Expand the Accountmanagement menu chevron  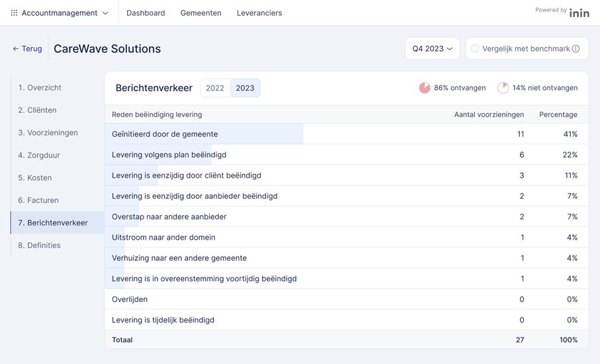tap(105, 13)
